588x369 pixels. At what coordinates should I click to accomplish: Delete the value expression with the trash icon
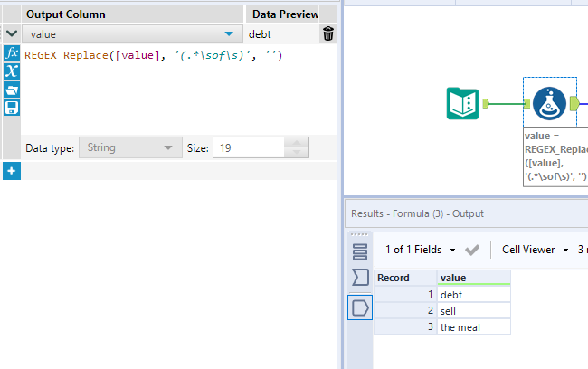[x=328, y=33]
